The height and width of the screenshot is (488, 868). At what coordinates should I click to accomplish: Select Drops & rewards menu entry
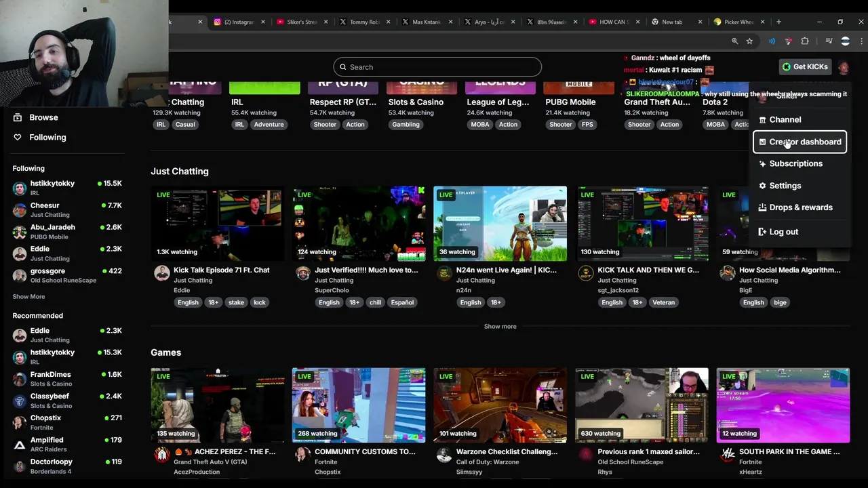[x=800, y=207]
